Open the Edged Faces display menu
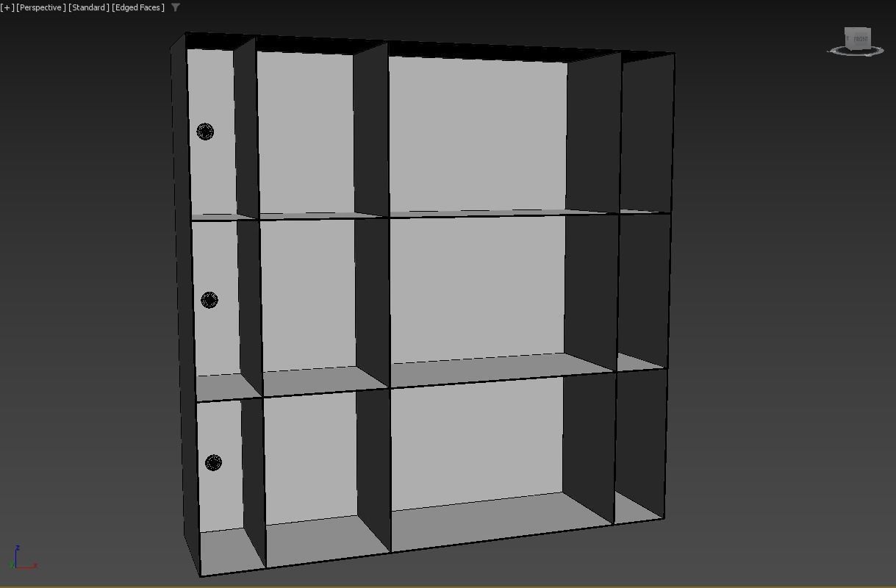Screen dimensions: 896x588 coord(138,7)
